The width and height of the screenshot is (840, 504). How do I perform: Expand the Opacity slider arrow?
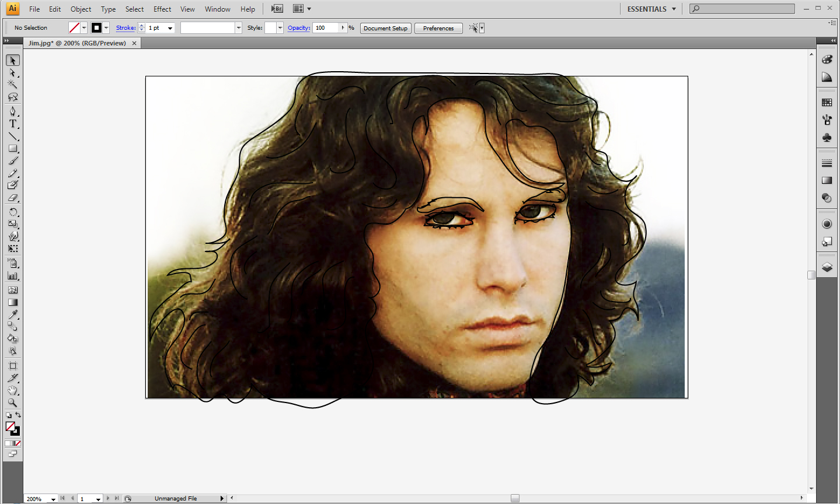[x=343, y=28]
